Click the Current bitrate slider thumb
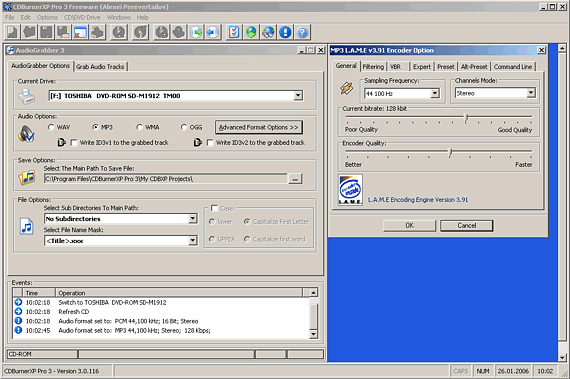This screenshot has width=570, height=379. click(466, 118)
